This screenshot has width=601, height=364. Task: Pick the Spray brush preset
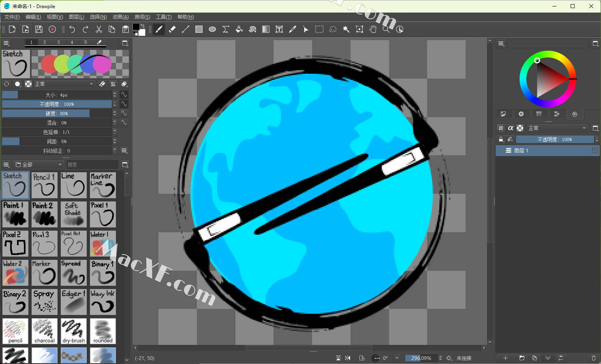(44, 302)
